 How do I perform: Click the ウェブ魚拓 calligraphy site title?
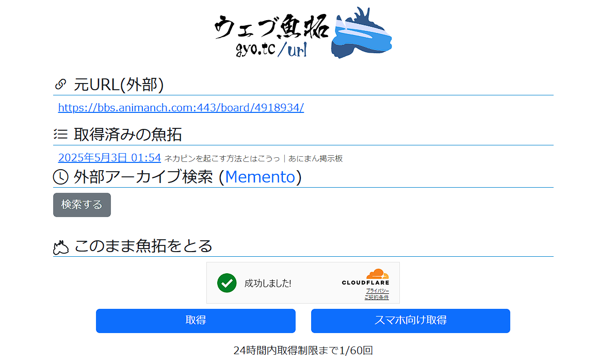[272, 27]
